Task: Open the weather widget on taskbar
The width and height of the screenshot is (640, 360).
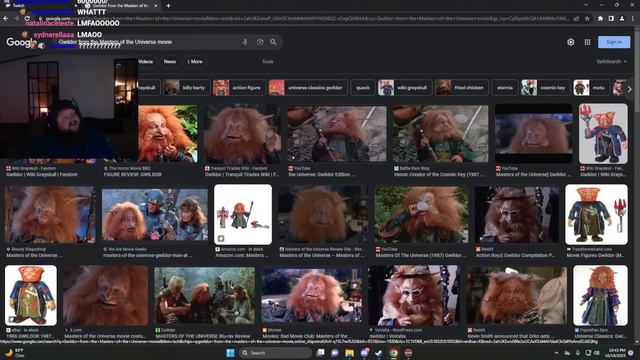Action: coord(14,353)
